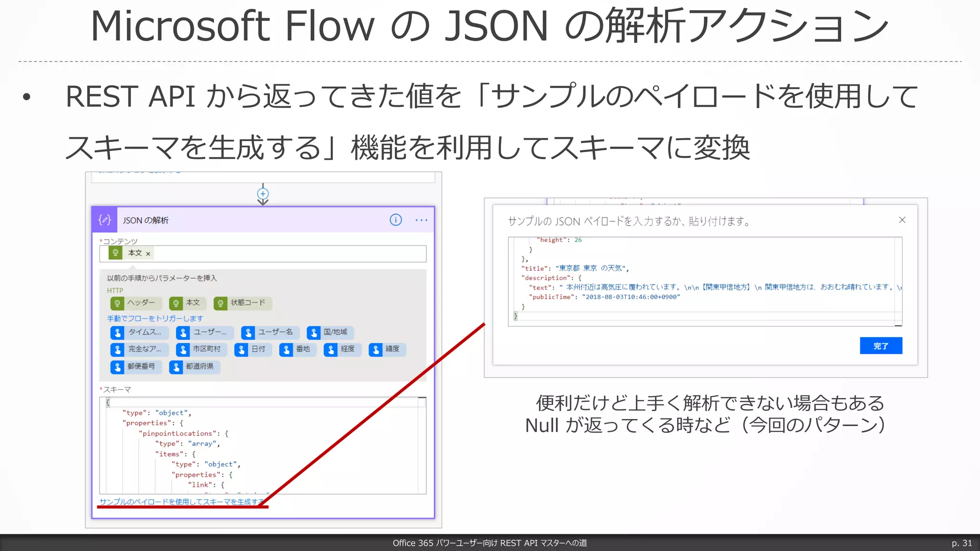Open the info icon on JSON の解析
The image size is (980, 551).
click(x=396, y=220)
